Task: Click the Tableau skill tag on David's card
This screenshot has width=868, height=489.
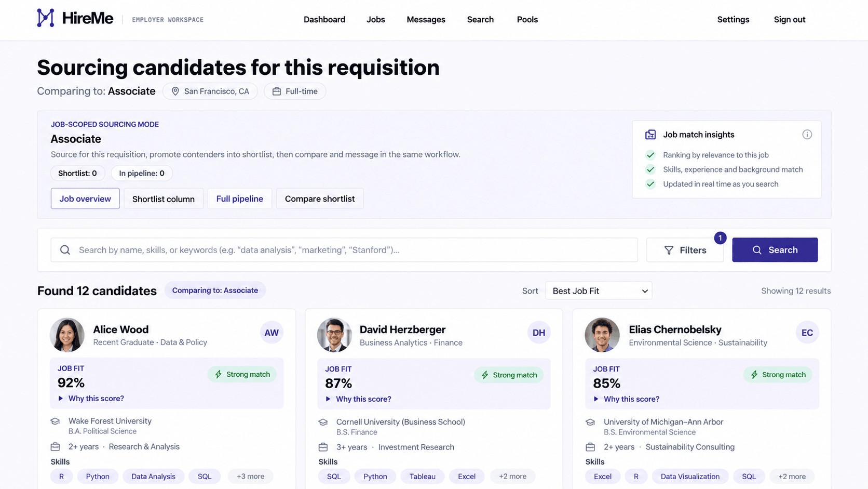Action: [x=423, y=477]
